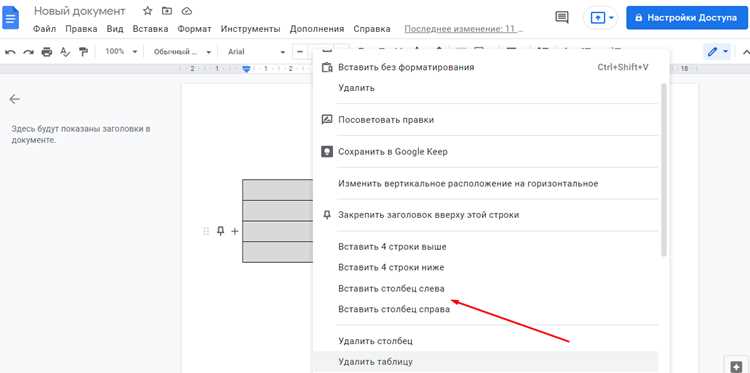Choose Удалить таблицу
The height and width of the screenshot is (373, 750).
485,362
